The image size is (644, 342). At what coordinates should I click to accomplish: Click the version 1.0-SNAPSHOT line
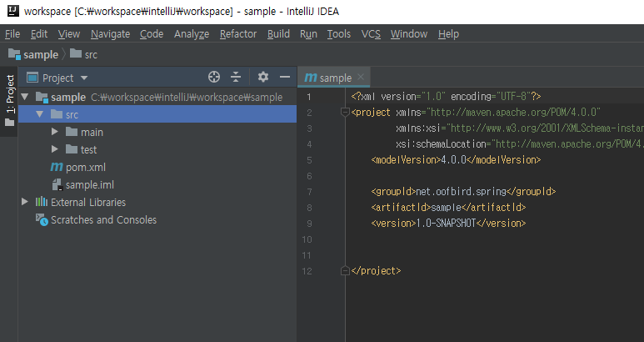[448, 224]
